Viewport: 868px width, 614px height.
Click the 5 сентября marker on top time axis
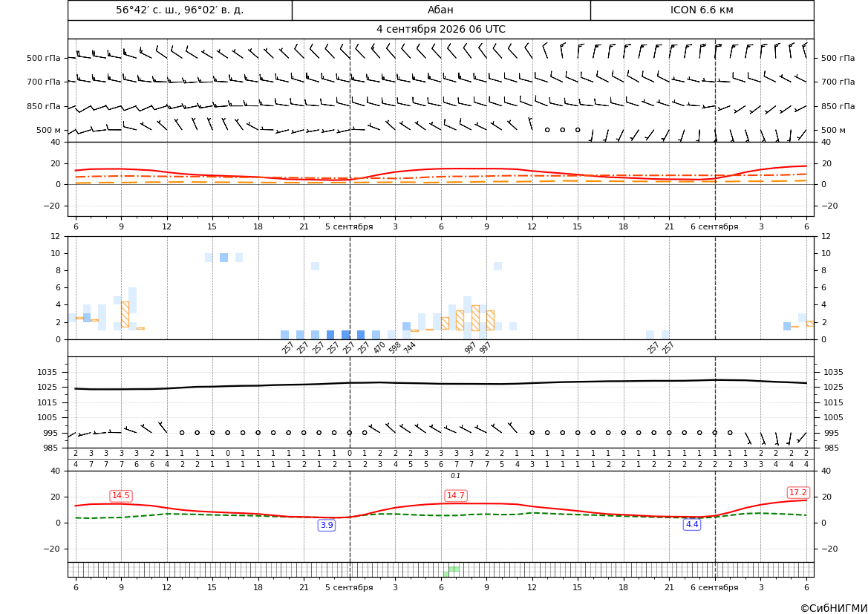click(x=349, y=227)
